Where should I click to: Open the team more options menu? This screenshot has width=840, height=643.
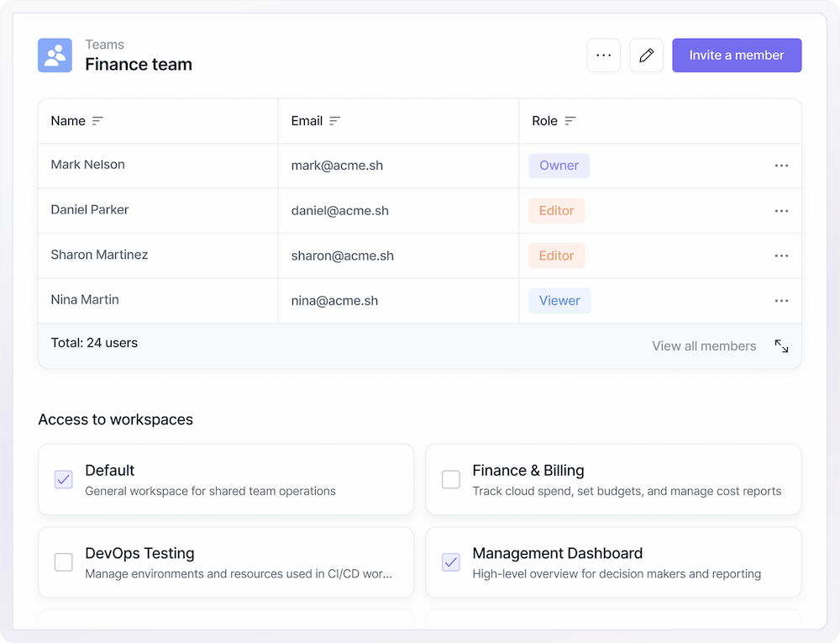click(603, 55)
